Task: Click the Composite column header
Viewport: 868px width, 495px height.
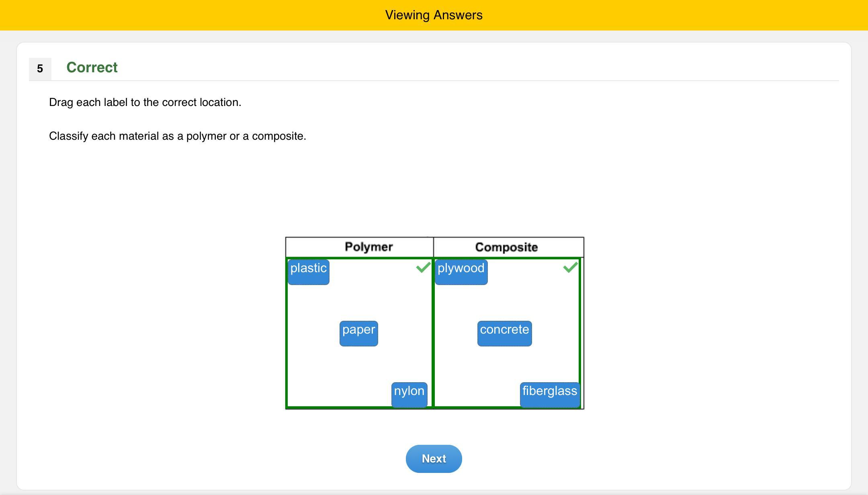Action: point(506,247)
